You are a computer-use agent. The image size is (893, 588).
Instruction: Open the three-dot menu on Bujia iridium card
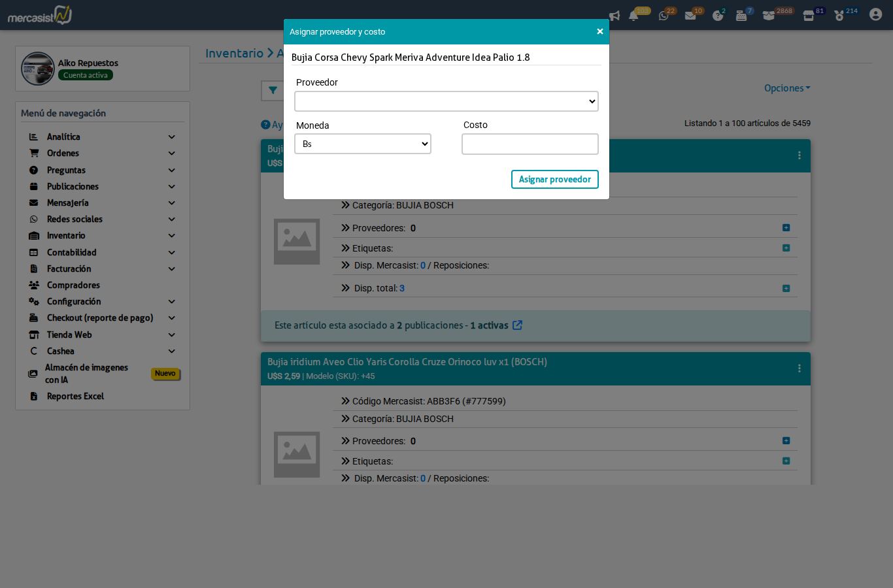tap(799, 368)
